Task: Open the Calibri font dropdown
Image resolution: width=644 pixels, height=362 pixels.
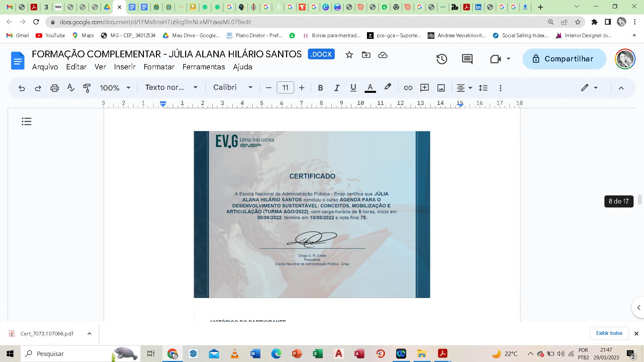Action: [233, 87]
